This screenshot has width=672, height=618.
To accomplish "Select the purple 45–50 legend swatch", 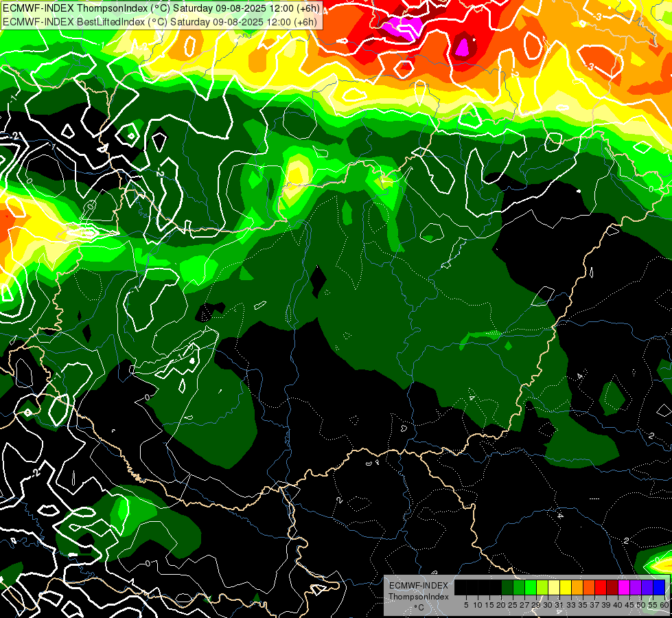I will coord(635,587).
